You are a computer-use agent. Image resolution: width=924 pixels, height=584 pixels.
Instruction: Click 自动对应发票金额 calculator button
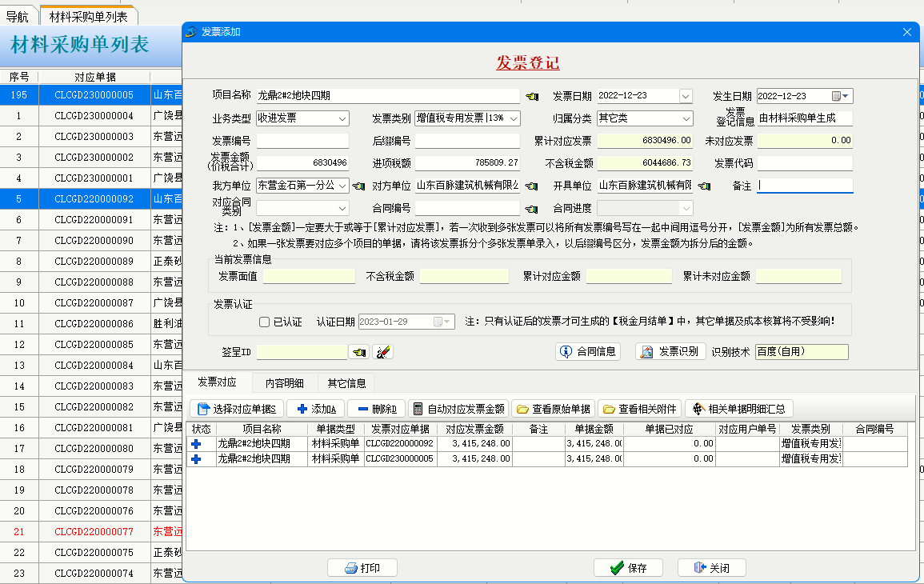click(x=459, y=409)
